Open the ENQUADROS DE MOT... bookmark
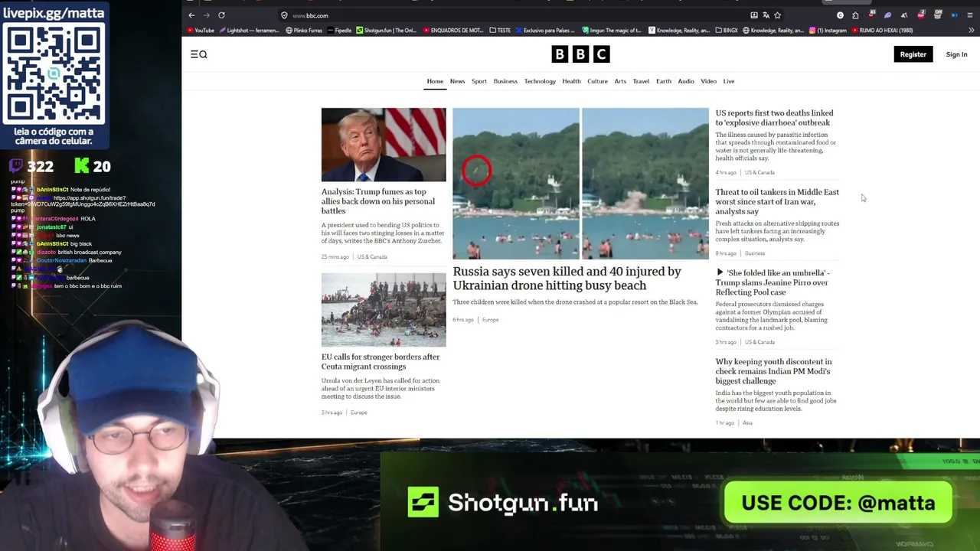The image size is (980, 551). (x=453, y=31)
